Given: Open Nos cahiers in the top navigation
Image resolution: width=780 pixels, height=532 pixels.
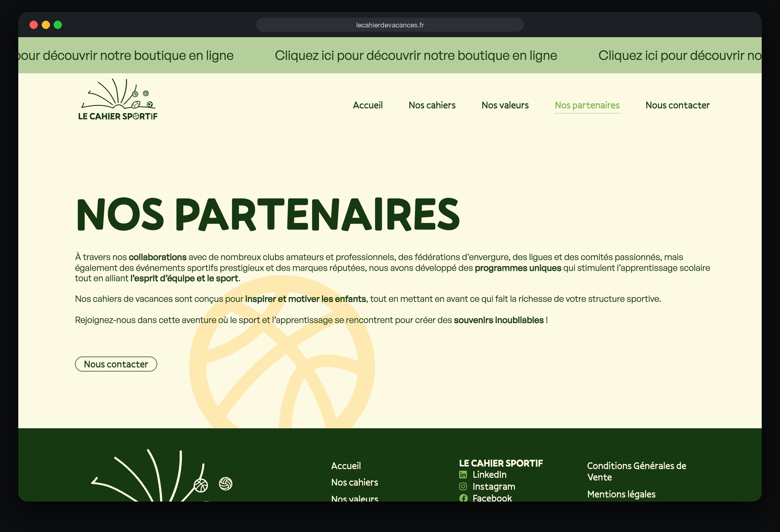Looking at the screenshot, I should (x=432, y=105).
